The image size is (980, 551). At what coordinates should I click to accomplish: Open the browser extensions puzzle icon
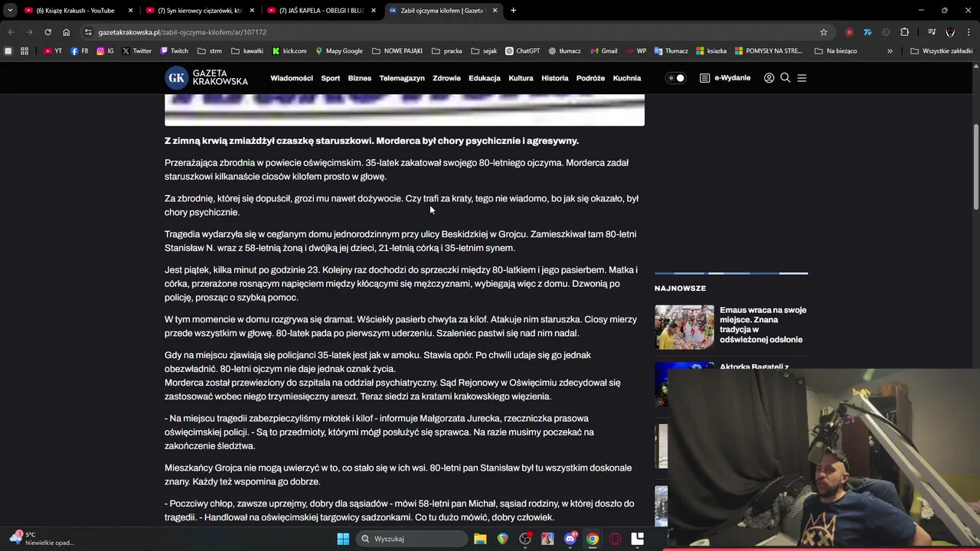click(x=905, y=32)
